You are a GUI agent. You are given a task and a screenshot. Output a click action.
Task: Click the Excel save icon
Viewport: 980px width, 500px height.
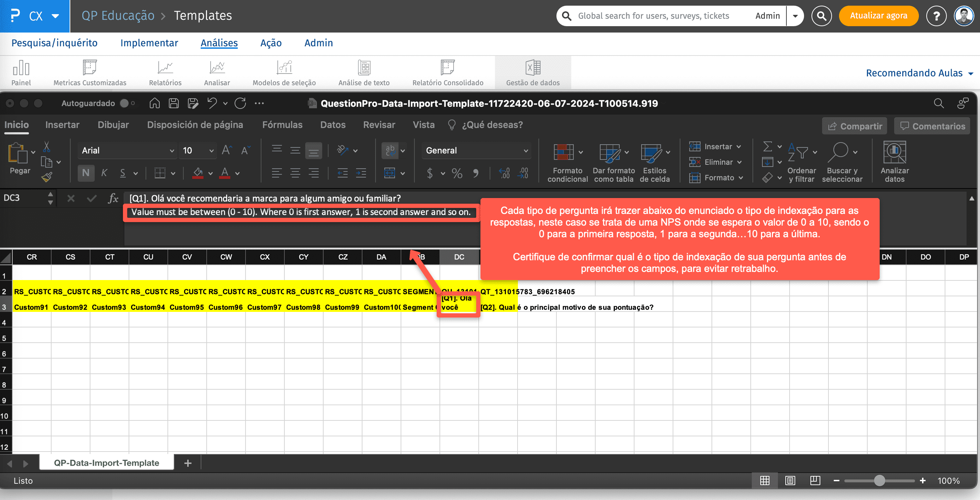coord(174,103)
